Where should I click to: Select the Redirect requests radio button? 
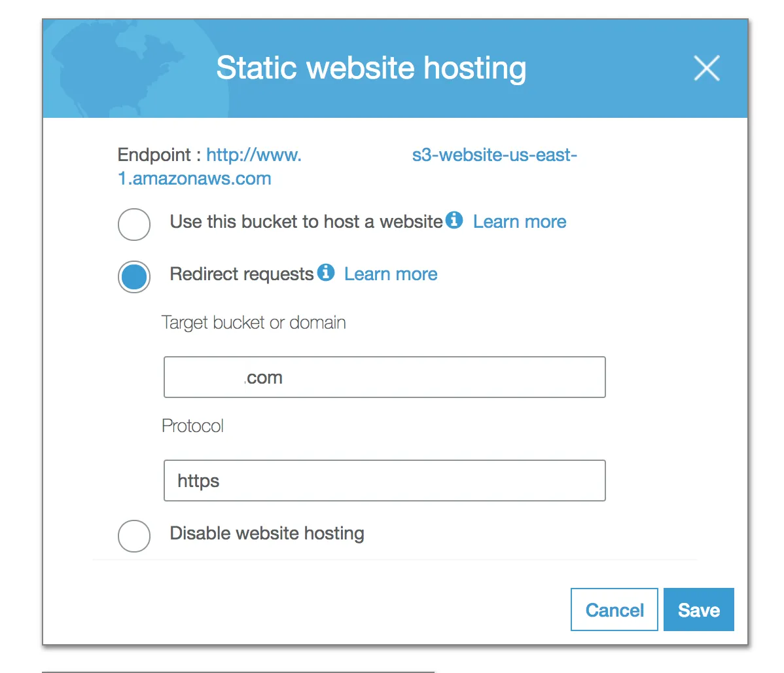(x=134, y=276)
